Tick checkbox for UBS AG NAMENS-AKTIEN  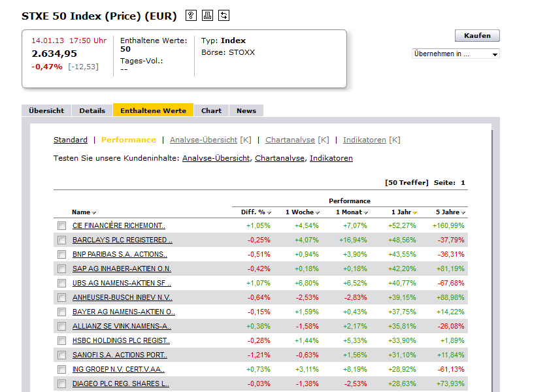click(x=61, y=283)
